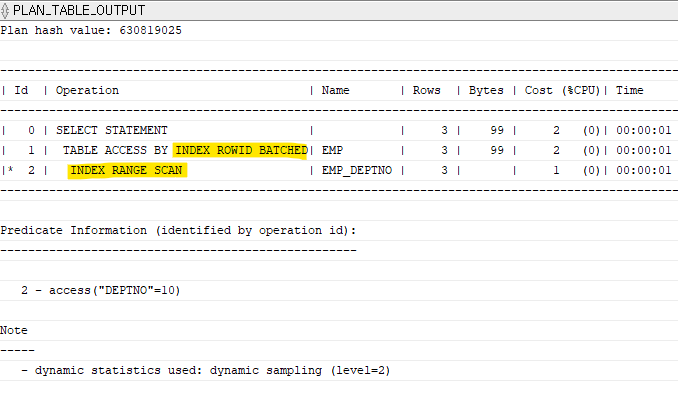Select the Note row
The image size is (678, 399).
click(x=339, y=330)
